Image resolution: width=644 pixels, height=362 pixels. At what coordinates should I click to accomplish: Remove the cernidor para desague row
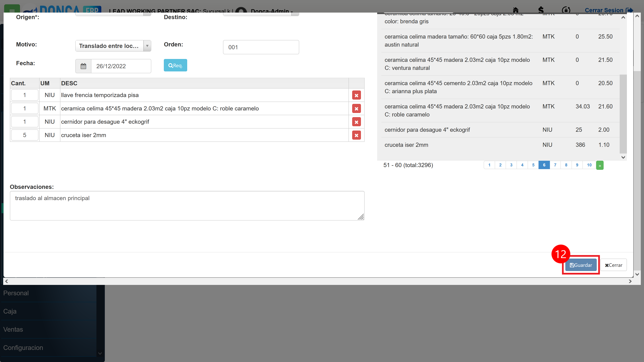357,122
